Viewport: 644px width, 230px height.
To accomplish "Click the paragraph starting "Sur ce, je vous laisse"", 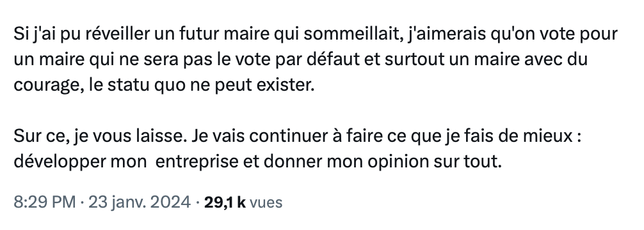I will pos(298,149).
